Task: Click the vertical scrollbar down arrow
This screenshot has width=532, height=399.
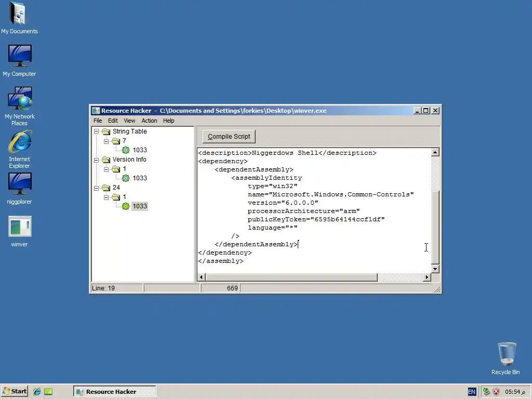Action: pos(435,269)
